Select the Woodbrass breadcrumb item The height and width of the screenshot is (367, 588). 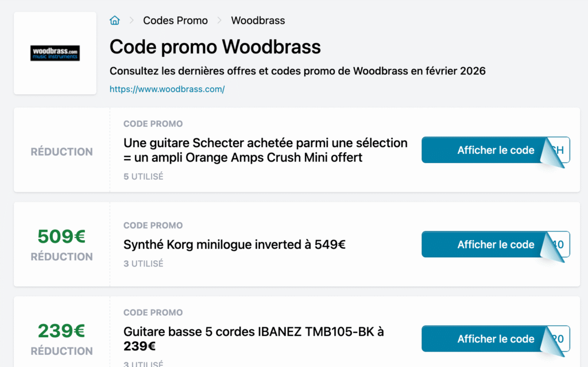[x=258, y=20]
